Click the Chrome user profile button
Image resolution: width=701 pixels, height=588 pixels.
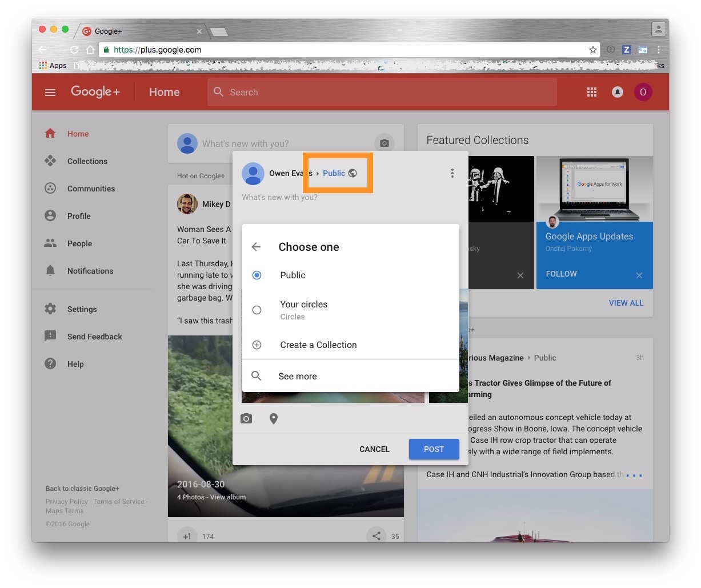tap(659, 29)
